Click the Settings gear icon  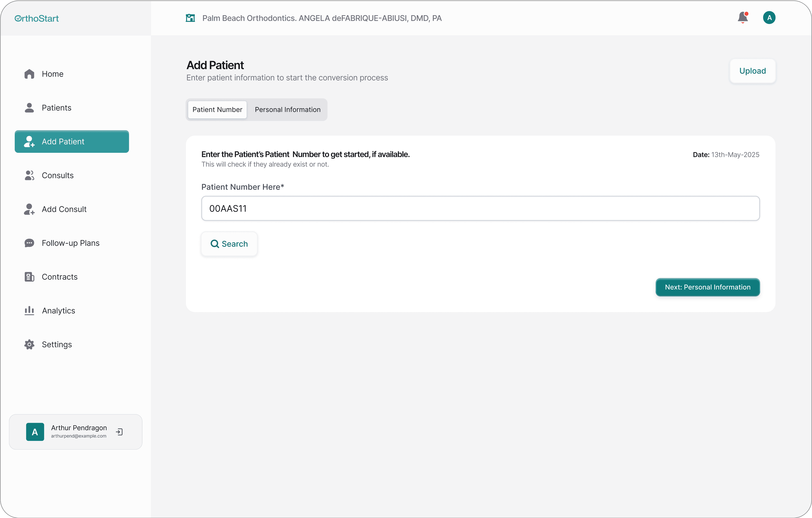(29, 344)
